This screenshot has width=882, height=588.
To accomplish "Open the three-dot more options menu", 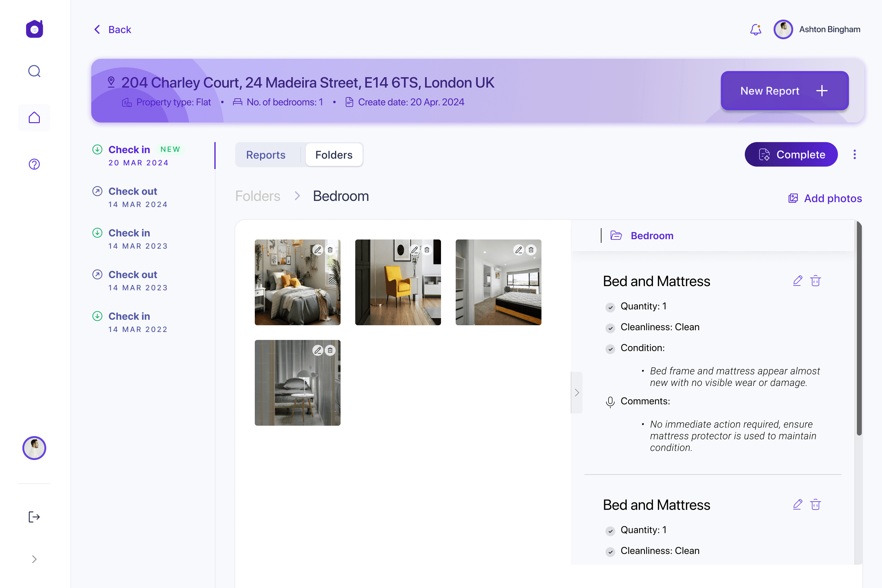I will (855, 154).
